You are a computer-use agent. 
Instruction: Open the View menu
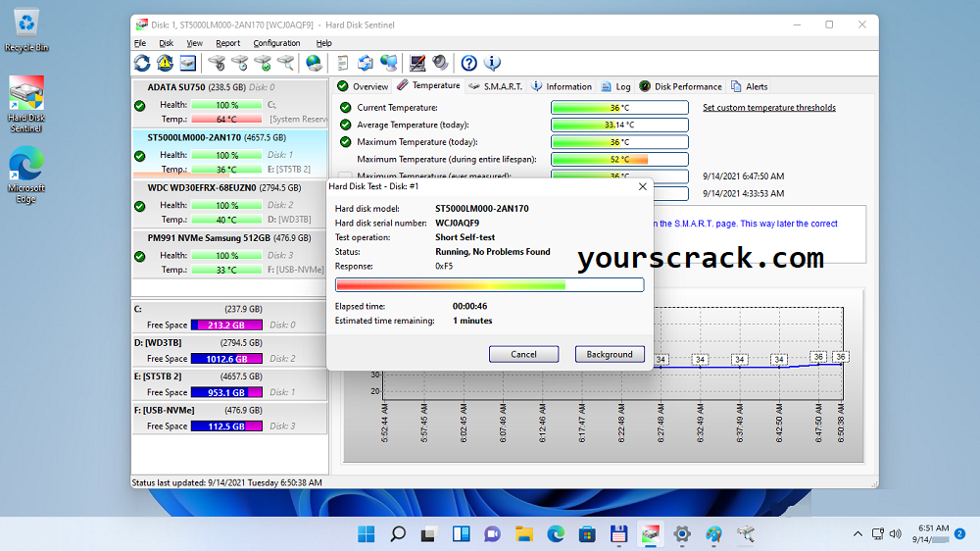pos(194,43)
